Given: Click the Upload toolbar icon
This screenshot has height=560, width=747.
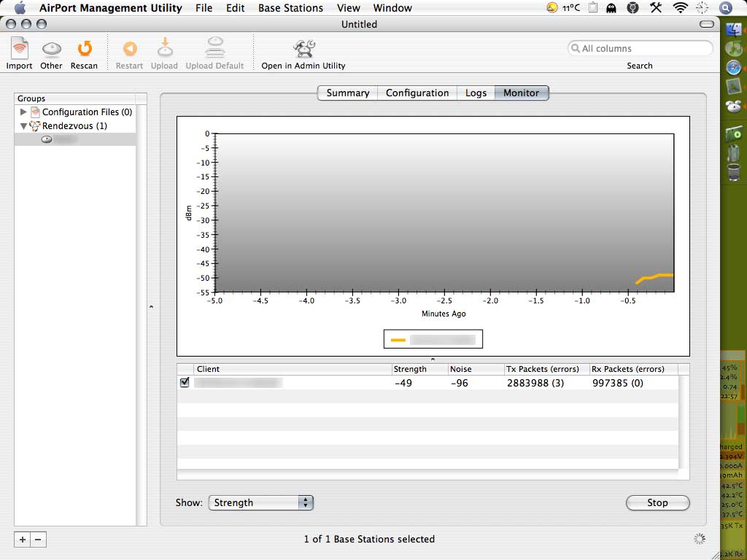Looking at the screenshot, I should click(165, 48).
